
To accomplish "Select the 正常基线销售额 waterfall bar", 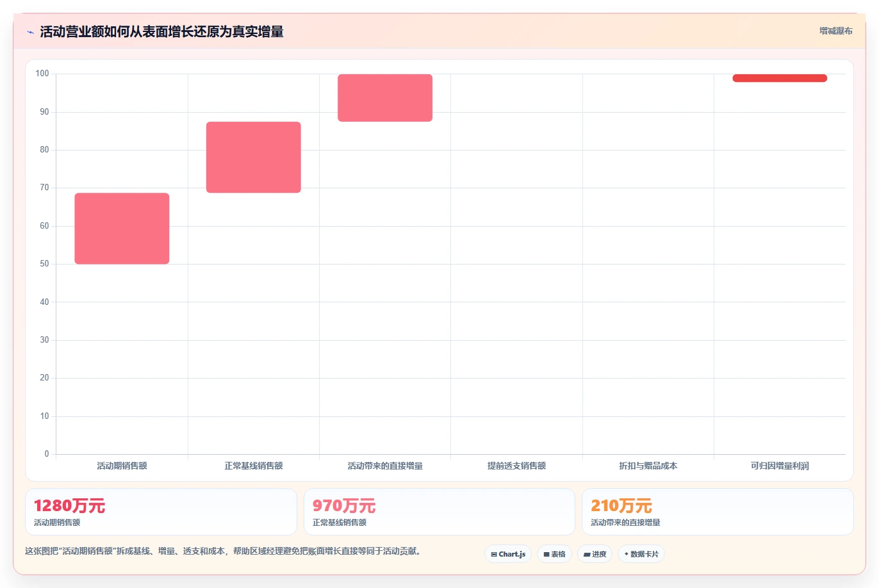I will [x=254, y=157].
